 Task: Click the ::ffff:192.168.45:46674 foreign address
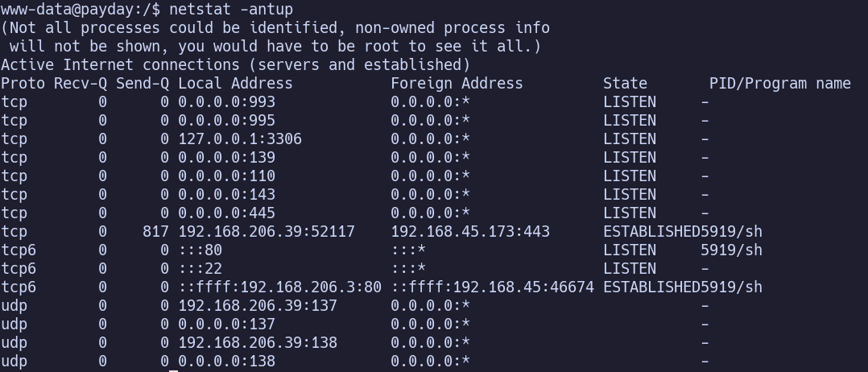pyautogui.click(x=492, y=287)
